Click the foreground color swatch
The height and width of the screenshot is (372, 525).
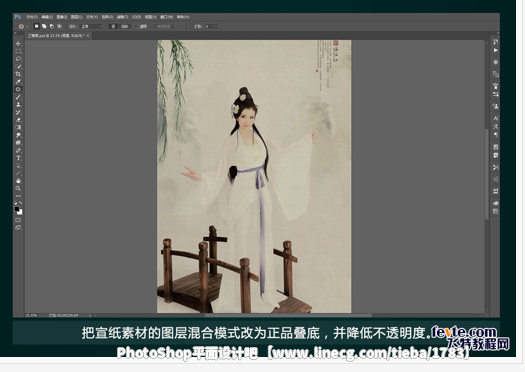click(x=17, y=209)
